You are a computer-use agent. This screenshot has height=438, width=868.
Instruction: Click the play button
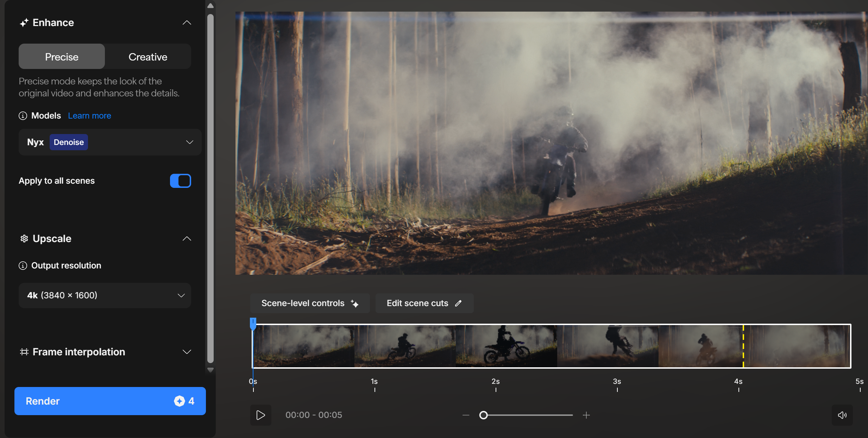(260, 415)
